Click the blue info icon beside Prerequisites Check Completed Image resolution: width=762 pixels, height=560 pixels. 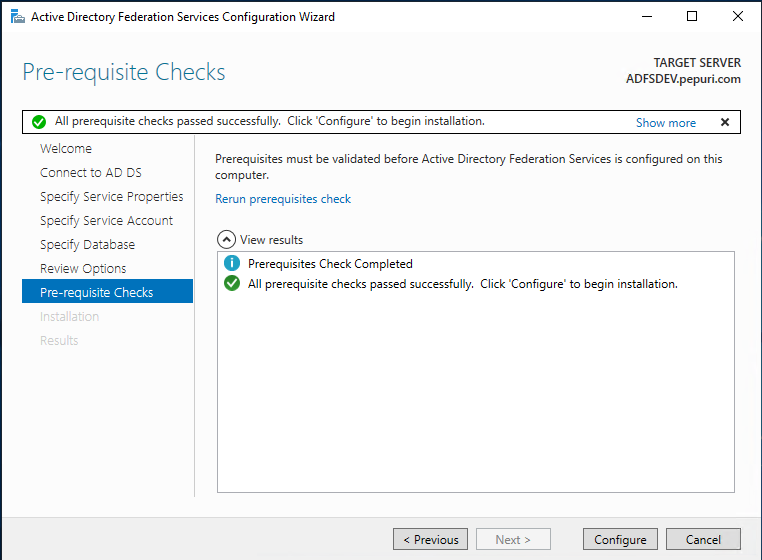click(232, 263)
